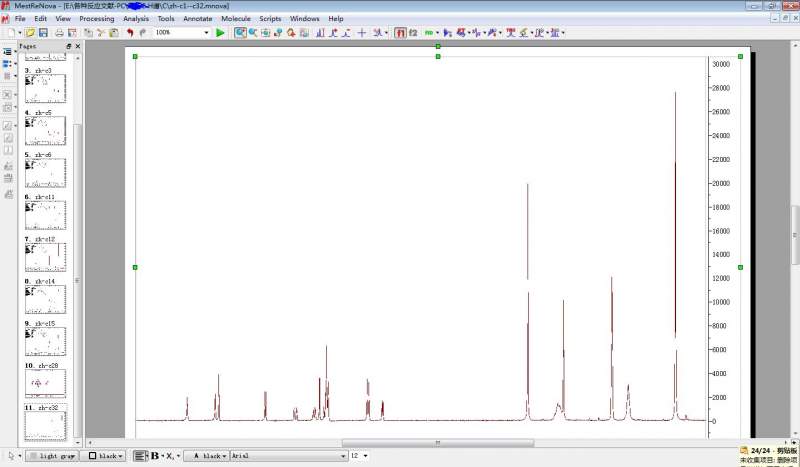Select page thumbnail 4 zh-c5

point(45,131)
